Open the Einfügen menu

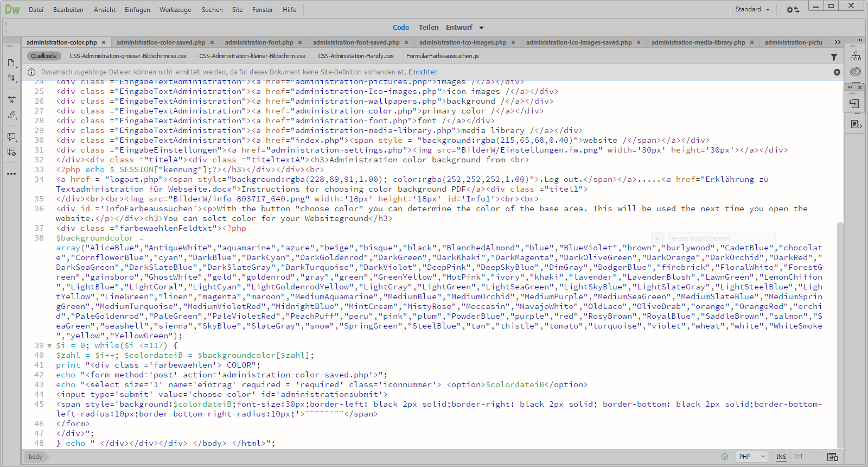click(137, 10)
